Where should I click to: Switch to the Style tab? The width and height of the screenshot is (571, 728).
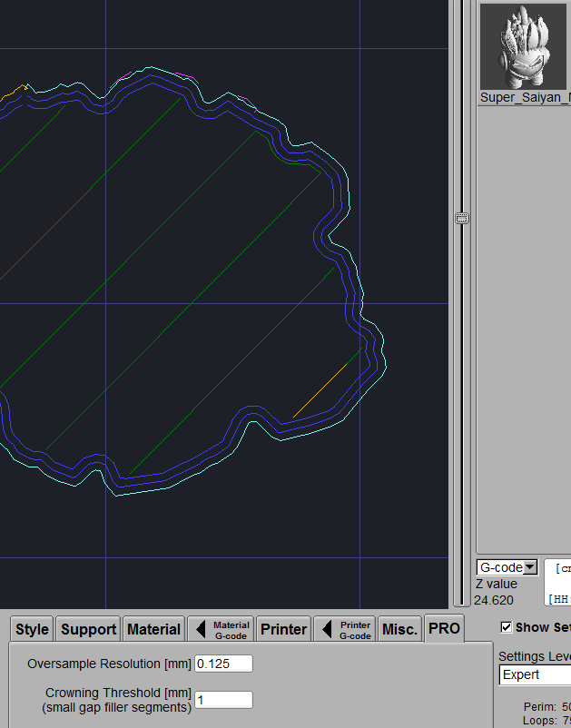32,629
